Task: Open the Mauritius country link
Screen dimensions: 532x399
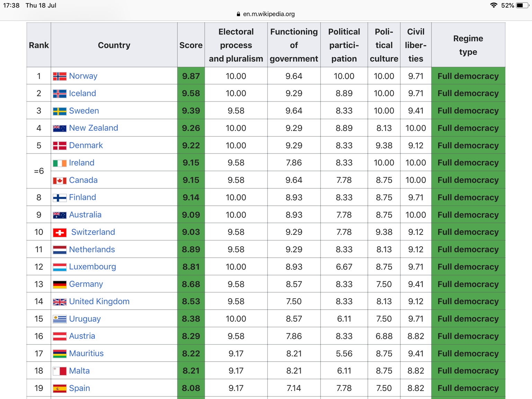Action: (x=86, y=353)
